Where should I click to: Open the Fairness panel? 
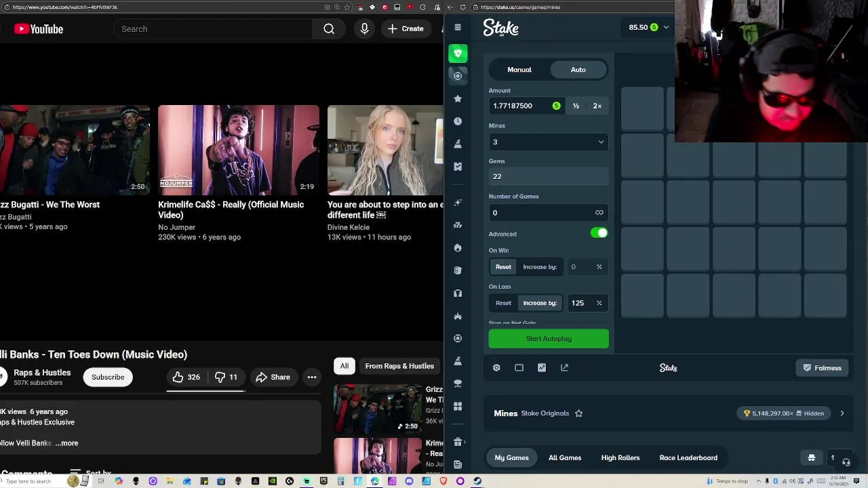[822, 368]
